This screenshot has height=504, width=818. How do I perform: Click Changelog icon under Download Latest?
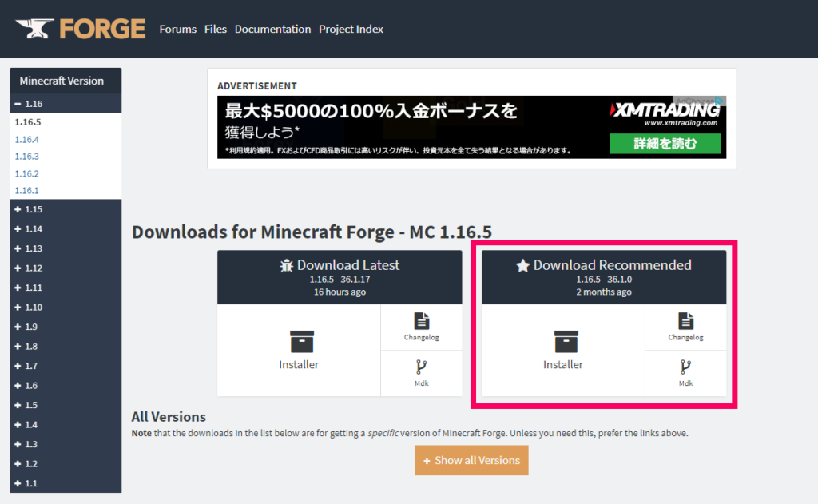click(x=422, y=321)
